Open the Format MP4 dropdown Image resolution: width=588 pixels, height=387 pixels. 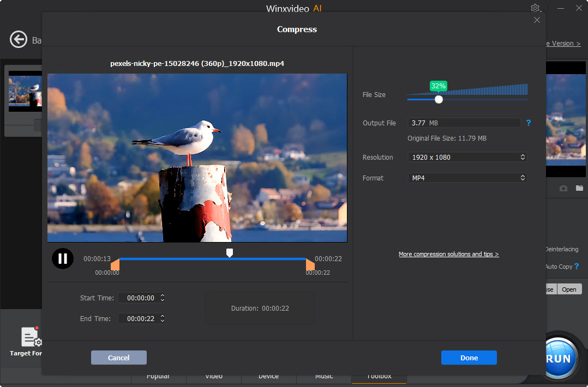[x=467, y=178]
